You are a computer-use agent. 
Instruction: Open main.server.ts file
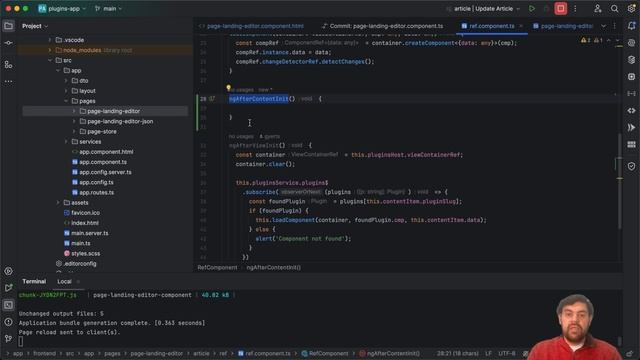tap(90, 233)
